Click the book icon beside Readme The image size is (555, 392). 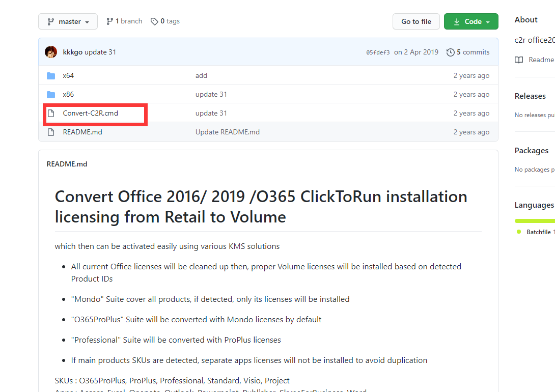click(x=518, y=60)
